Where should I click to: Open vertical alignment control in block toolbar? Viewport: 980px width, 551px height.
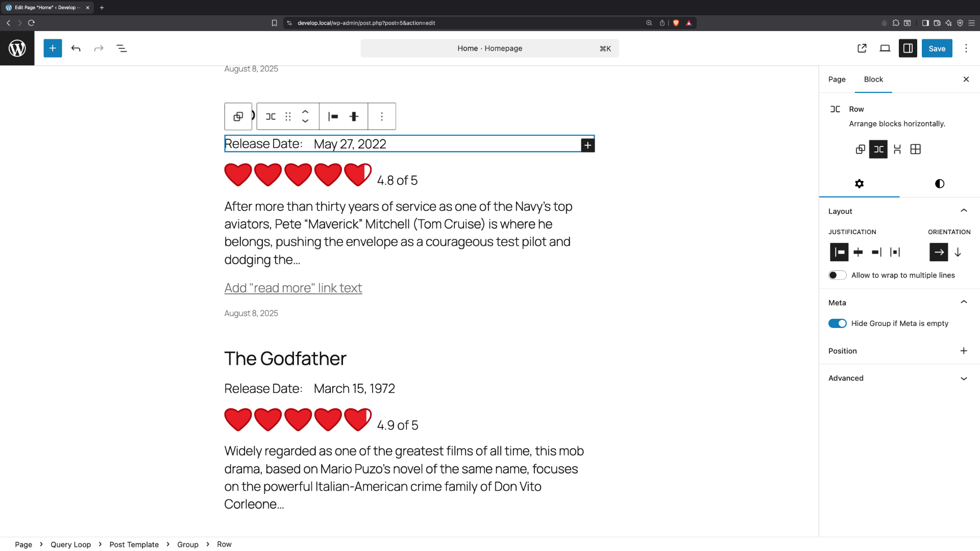[354, 116]
